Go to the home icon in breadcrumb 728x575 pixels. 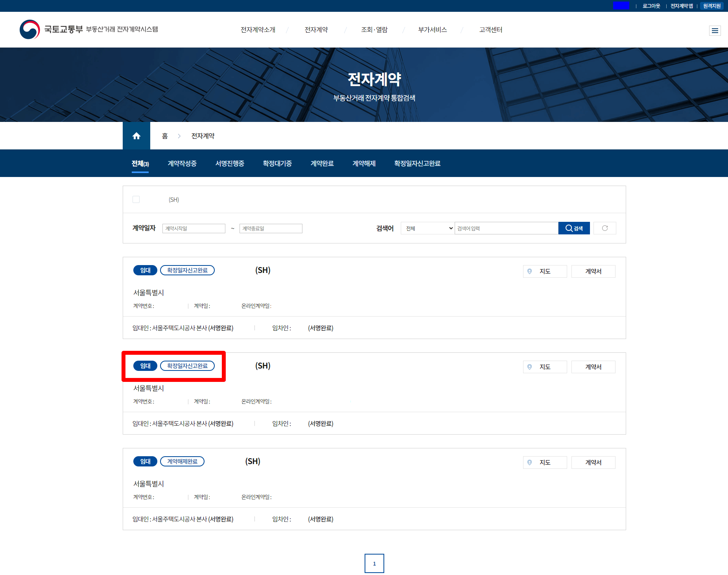click(136, 136)
